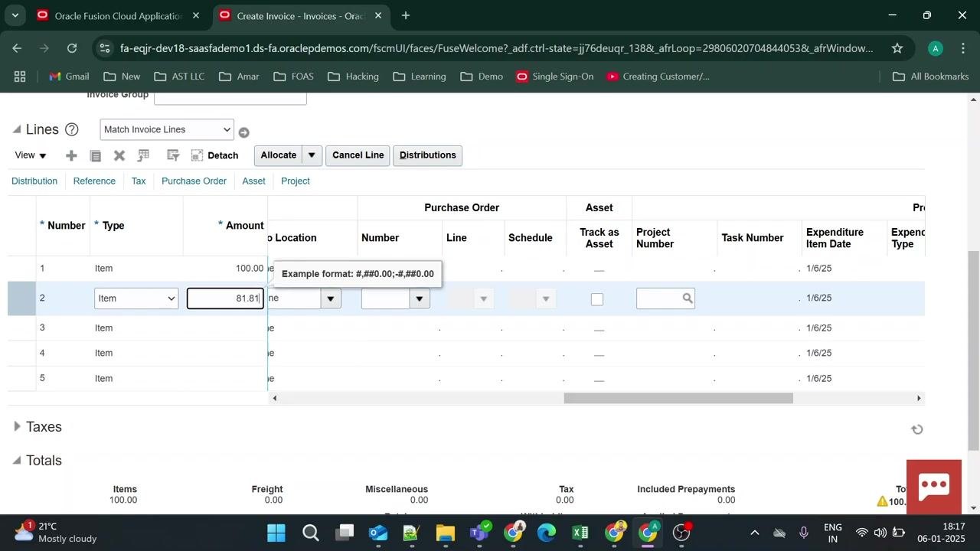Image resolution: width=980 pixels, height=551 pixels.
Task: Click the line 2 Amount input field
Action: [x=226, y=298]
